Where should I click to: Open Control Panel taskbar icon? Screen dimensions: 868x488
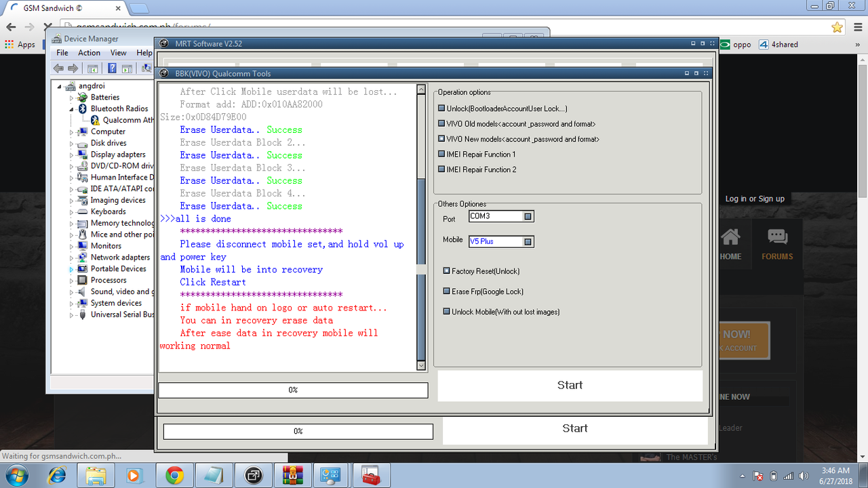pos(332,476)
